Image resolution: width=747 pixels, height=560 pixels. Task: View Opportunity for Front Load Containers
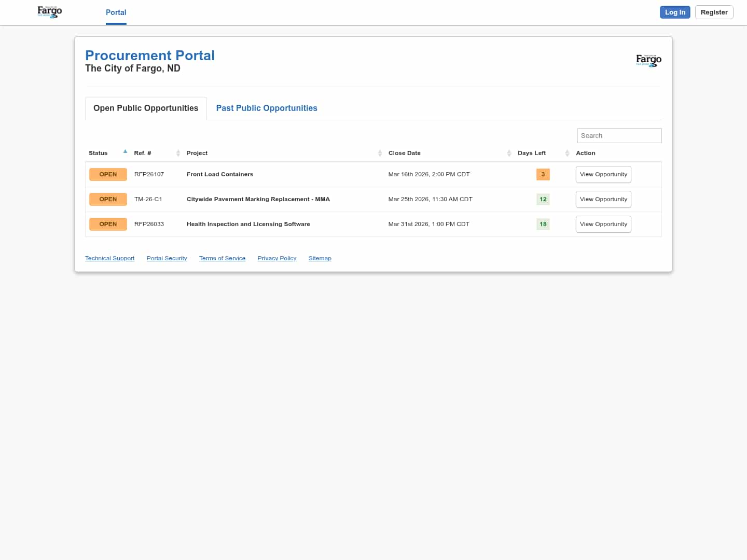[603, 175]
